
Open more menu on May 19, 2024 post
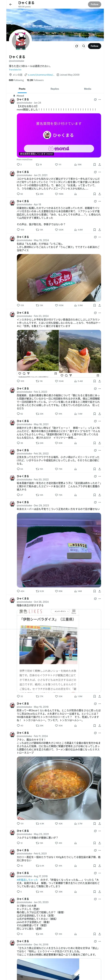(100, 237)
